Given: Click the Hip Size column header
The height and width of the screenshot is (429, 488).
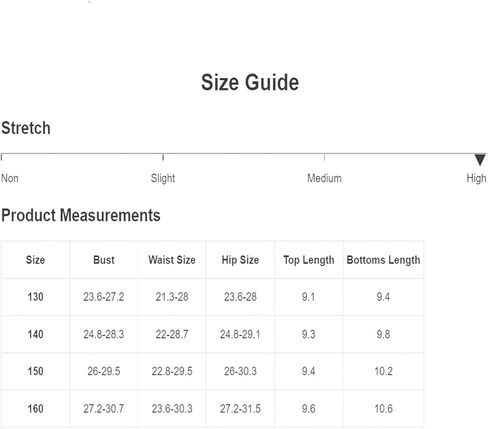Looking at the screenshot, I should click(x=240, y=260).
